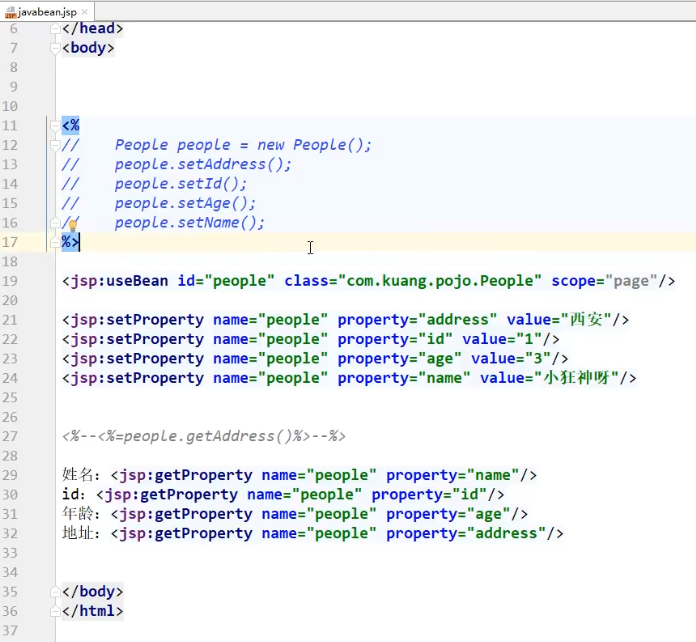
Task: Click line number 29 in the gutter
Action: [10, 476]
